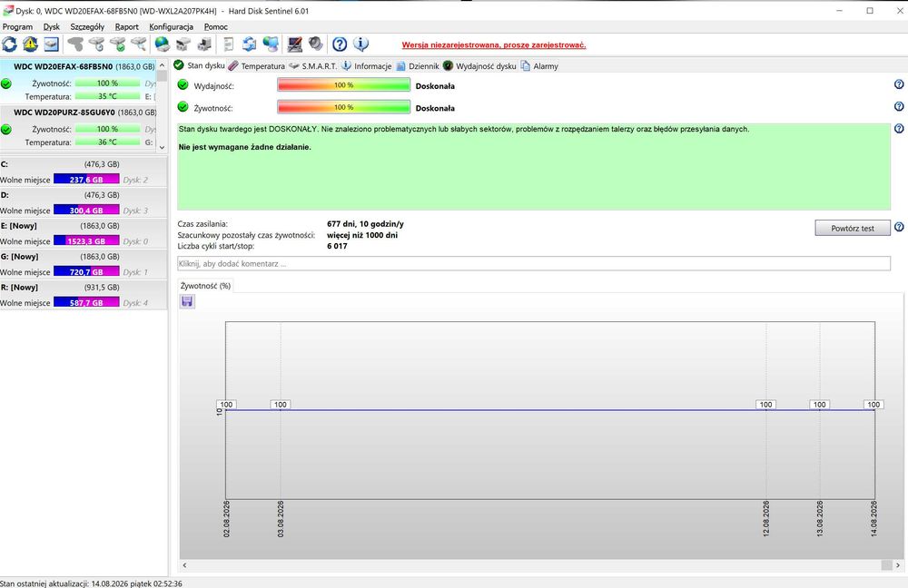Click the disk with magnifier toolbar icon
908x588 pixels.
click(x=138, y=44)
